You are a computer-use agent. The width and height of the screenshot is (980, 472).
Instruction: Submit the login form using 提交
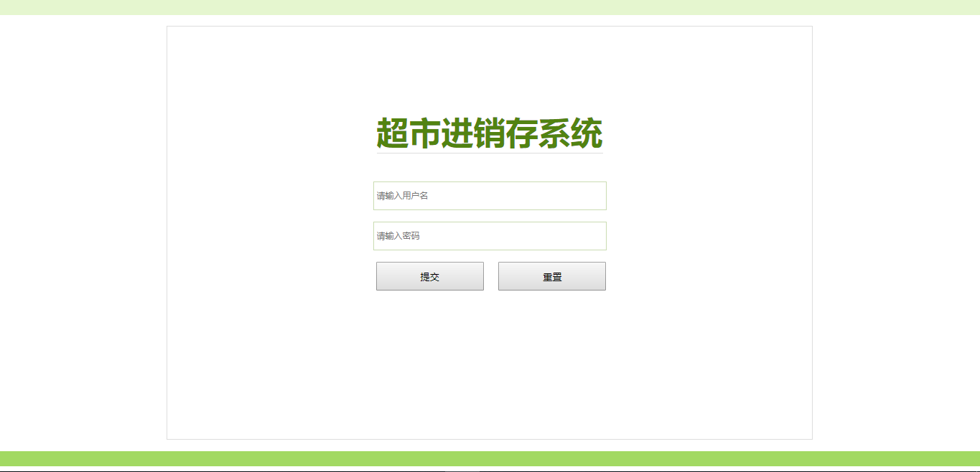tap(430, 276)
